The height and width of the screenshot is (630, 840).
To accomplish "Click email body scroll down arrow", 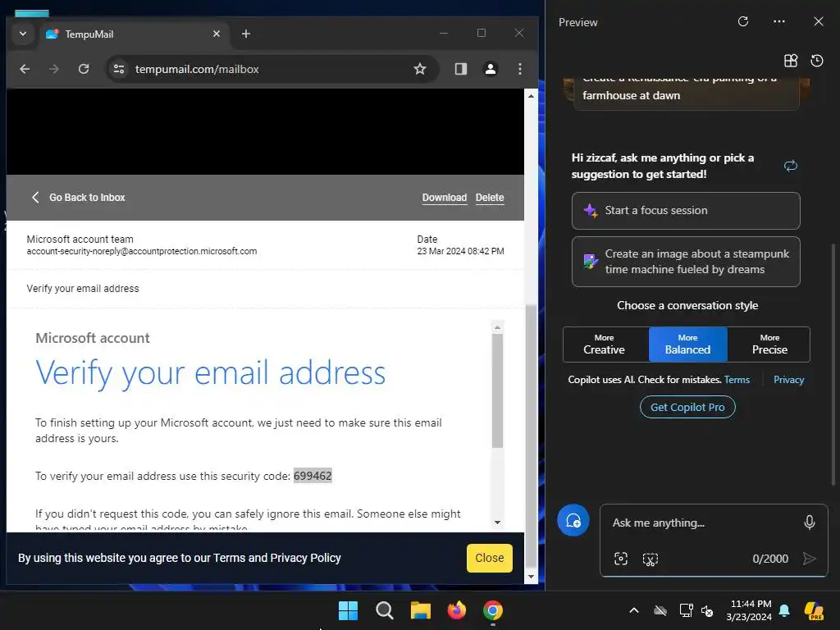I will [x=498, y=523].
